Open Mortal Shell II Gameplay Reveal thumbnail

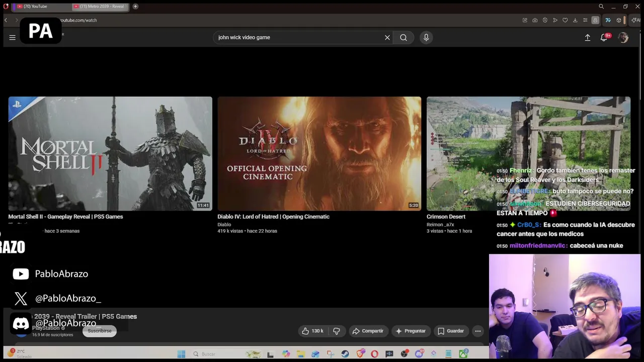110,153
